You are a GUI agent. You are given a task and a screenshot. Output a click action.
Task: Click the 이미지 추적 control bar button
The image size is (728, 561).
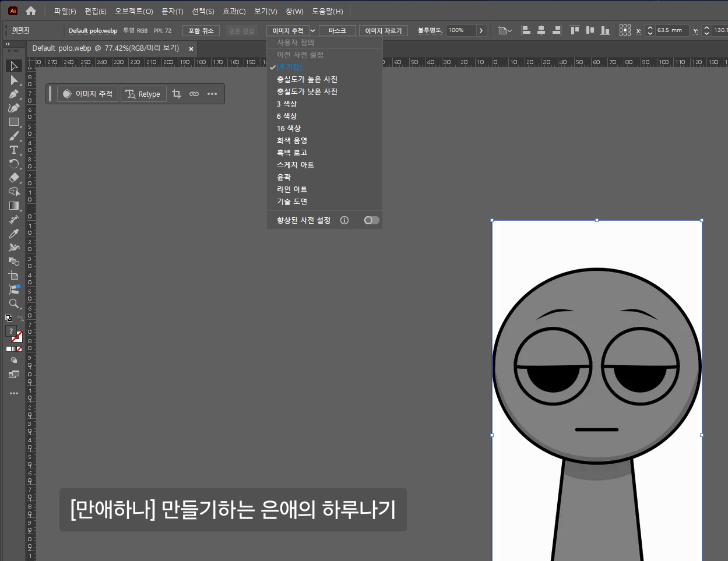[x=288, y=31]
